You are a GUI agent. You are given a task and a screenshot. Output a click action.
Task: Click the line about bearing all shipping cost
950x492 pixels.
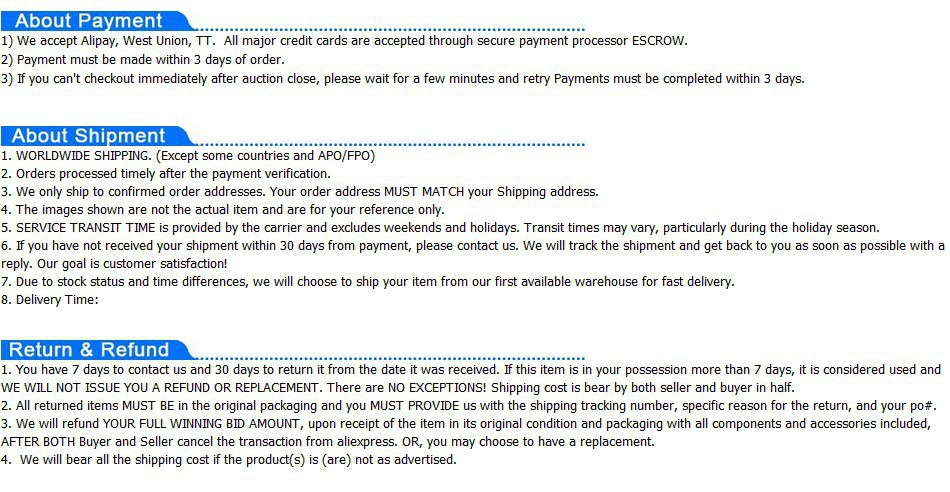click(x=228, y=460)
